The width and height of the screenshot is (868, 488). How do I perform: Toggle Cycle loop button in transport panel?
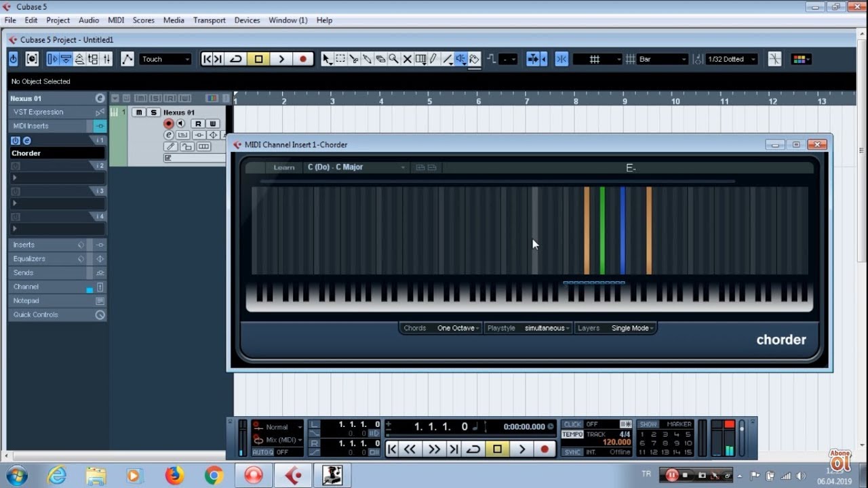[x=473, y=449]
